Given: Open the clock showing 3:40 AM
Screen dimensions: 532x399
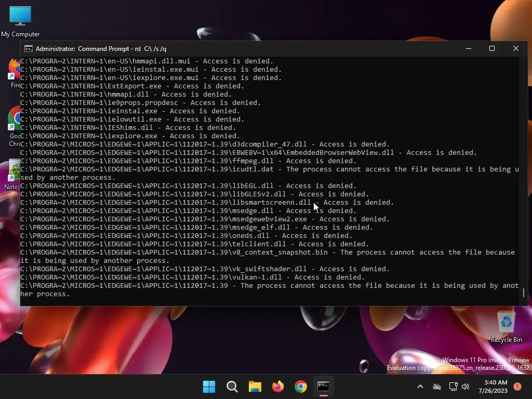Looking at the screenshot, I should pos(493,387).
